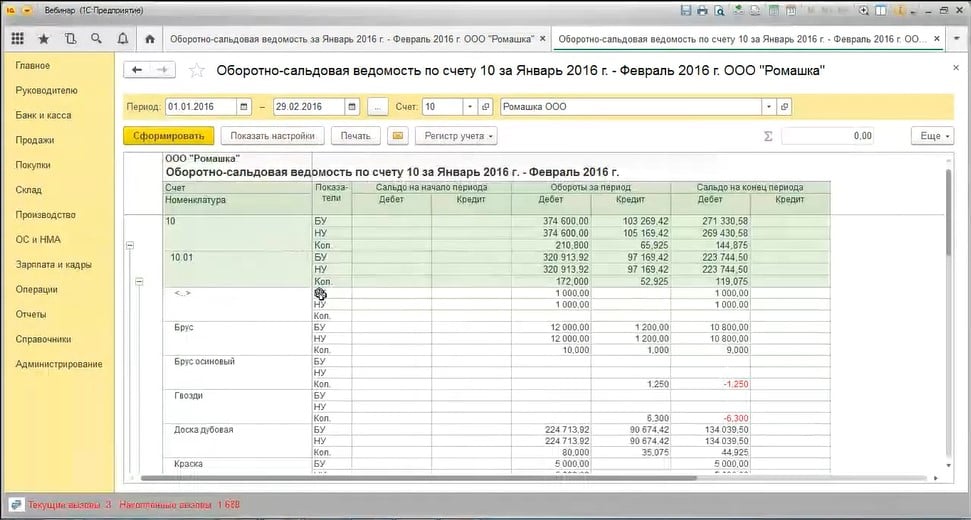
Task: Open Зарплата и кадры section
Action: tap(54, 265)
